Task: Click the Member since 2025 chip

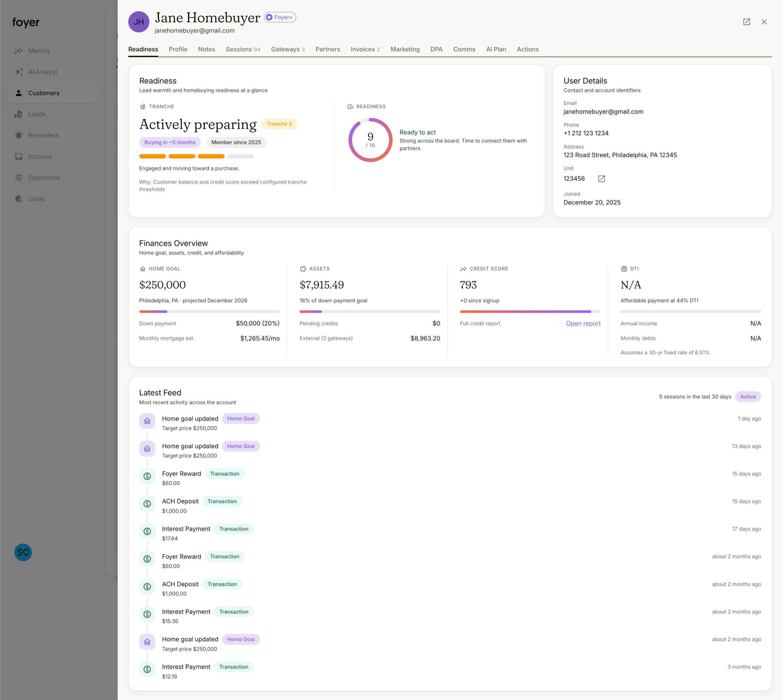Action: click(236, 142)
